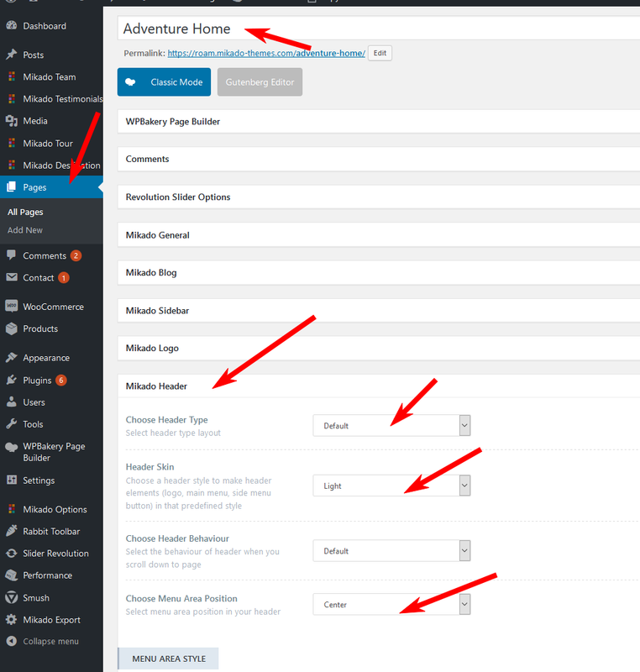Open Add New page submenu item

point(25,230)
